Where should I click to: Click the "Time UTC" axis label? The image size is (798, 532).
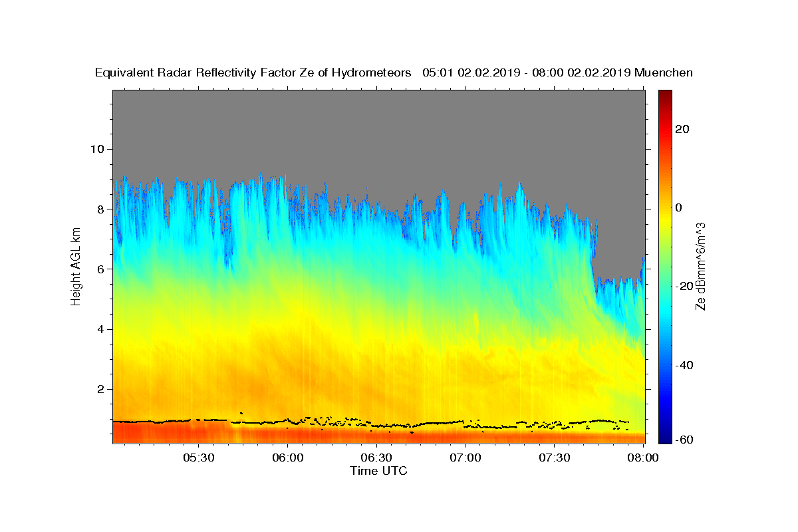378,471
